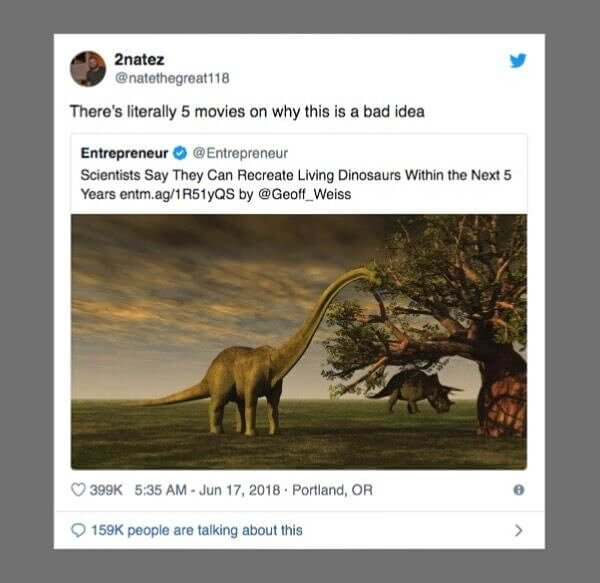This screenshot has width=600, height=583.
Task: Click Entrepreneur's blue verified badge
Action: (x=180, y=153)
